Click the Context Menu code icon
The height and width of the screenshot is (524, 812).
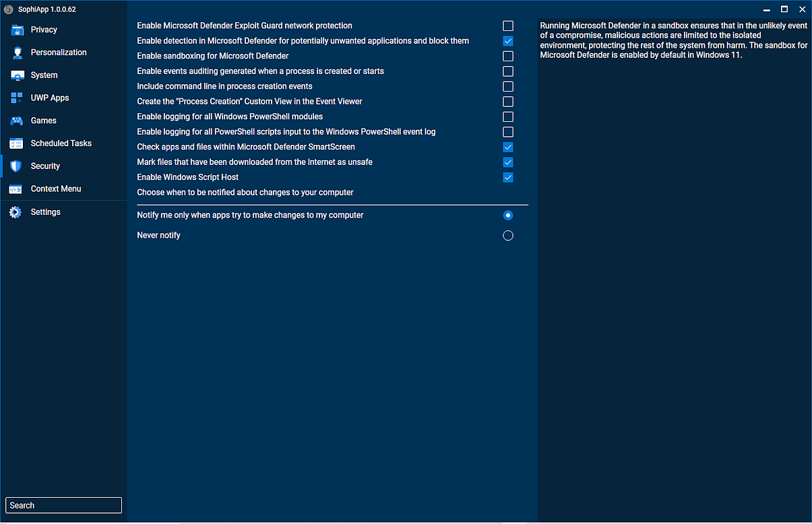click(x=15, y=189)
